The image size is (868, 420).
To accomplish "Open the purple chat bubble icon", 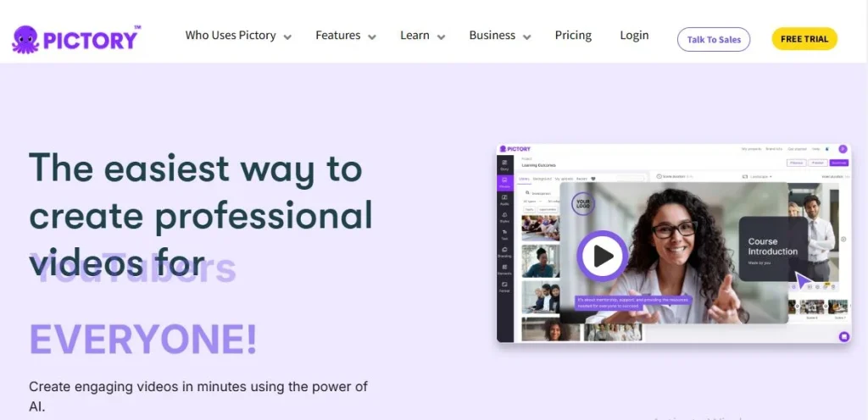I will click(843, 336).
